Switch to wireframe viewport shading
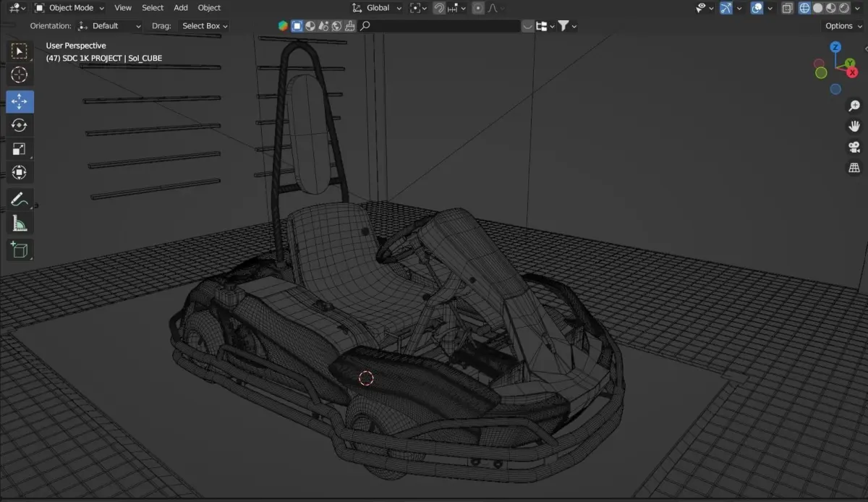This screenshot has height=502, width=868. tap(805, 8)
